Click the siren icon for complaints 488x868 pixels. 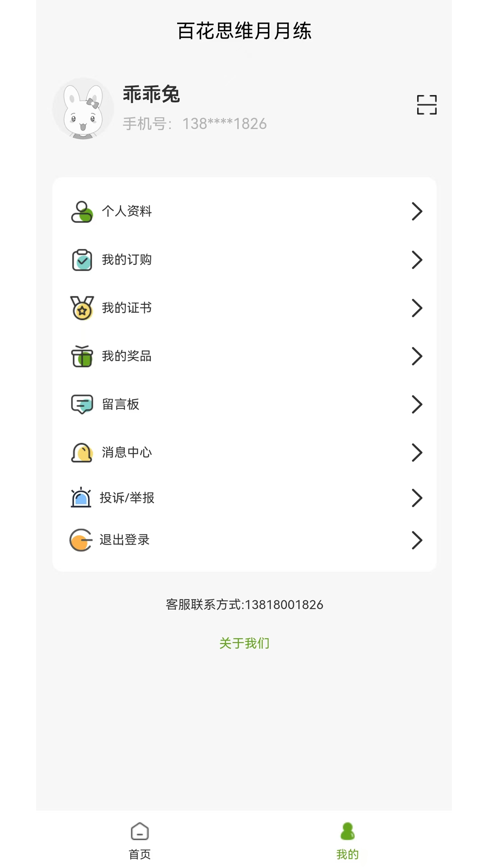(x=81, y=498)
